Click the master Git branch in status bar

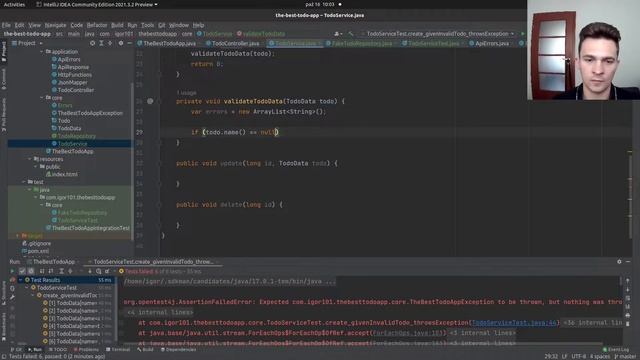click(x=626, y=357)
